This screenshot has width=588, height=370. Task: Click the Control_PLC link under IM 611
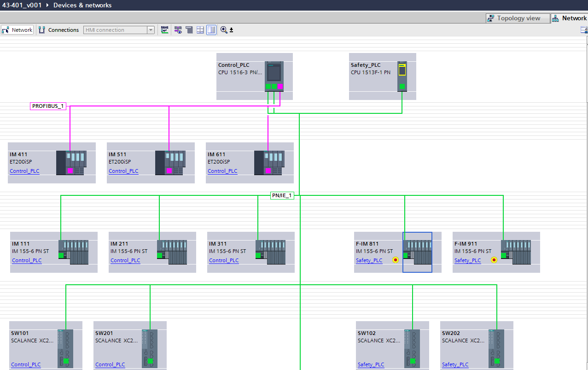(x=222, y=171)
